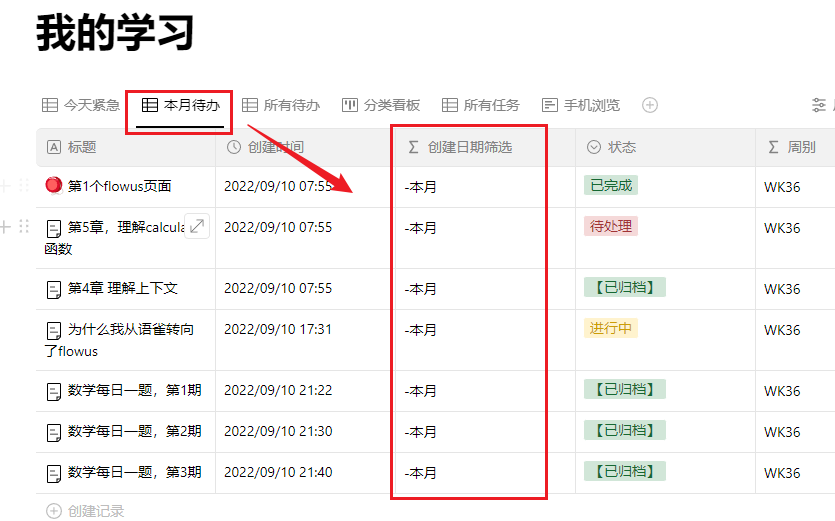
Task: Switch to the 手机浏览 view tab
Action: pyautogui.click(x=581, y=105)
